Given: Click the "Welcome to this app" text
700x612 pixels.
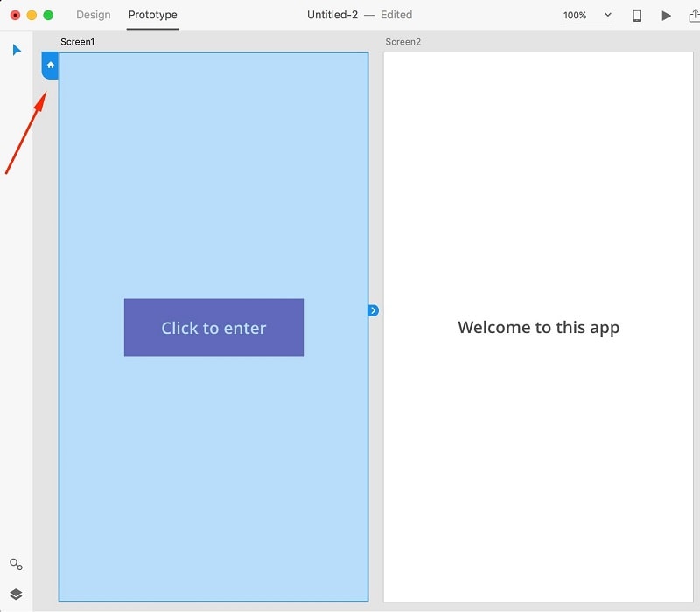Looking at the screenshot, I should point(538,327).
